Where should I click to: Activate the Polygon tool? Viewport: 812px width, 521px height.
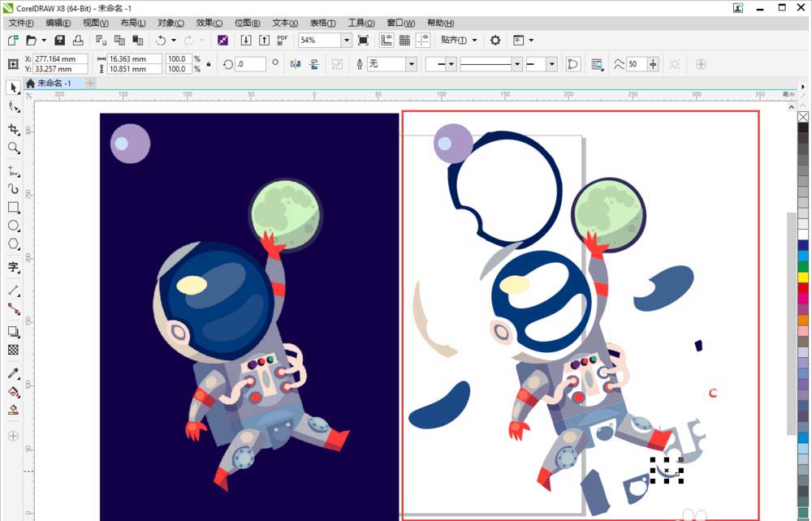point(13,244)
